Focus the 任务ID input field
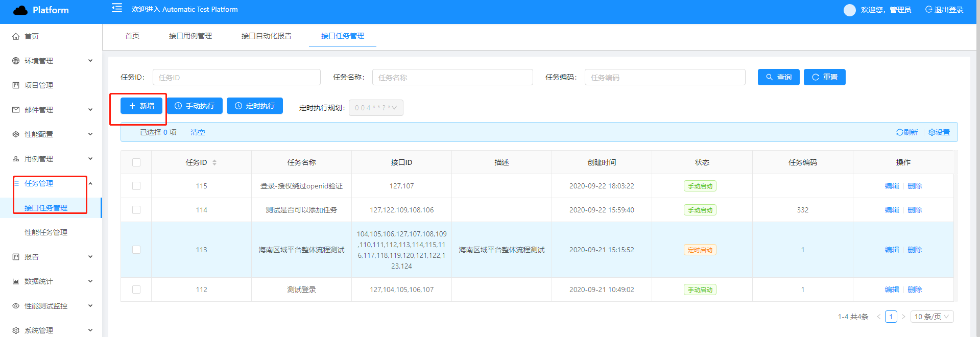The width and height of the screenshot is (980, 337). (236, 77)
